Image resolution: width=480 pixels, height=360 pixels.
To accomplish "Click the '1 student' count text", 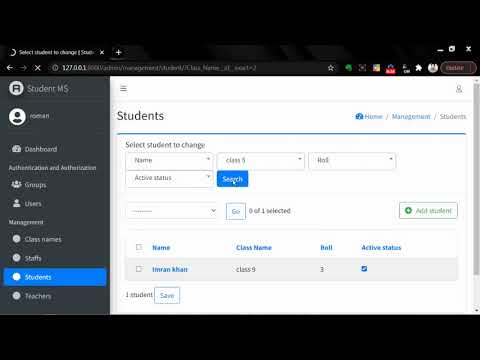I will coord(139,295).
